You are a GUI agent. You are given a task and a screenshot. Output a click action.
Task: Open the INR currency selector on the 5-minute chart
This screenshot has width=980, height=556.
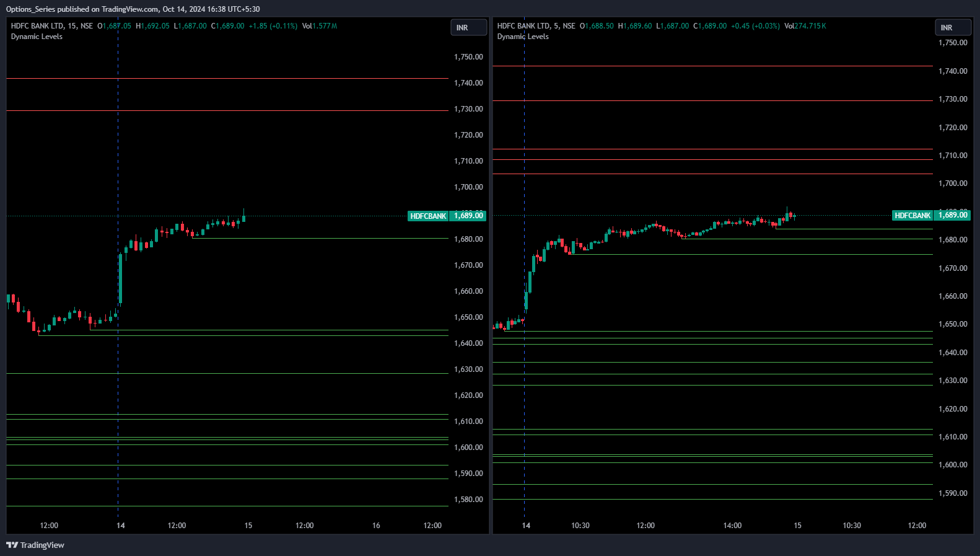coord(953,28)
